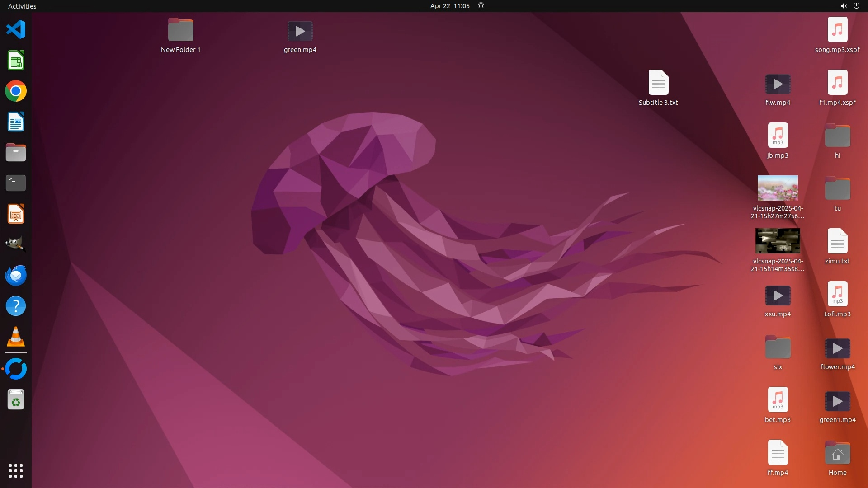Select the New Folder 1 folder

[x=180, y=30]
